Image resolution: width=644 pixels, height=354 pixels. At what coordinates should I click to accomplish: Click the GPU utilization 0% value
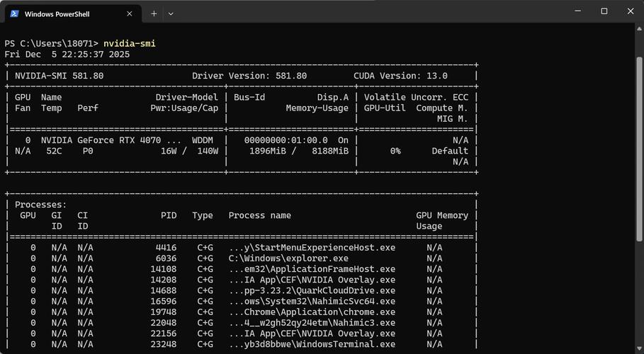coord(395,151)
